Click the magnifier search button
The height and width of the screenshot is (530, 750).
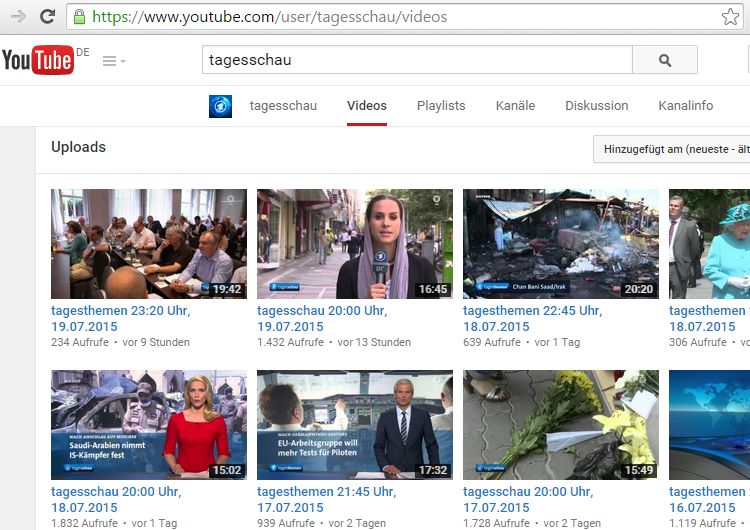click(x=665, y=60)
